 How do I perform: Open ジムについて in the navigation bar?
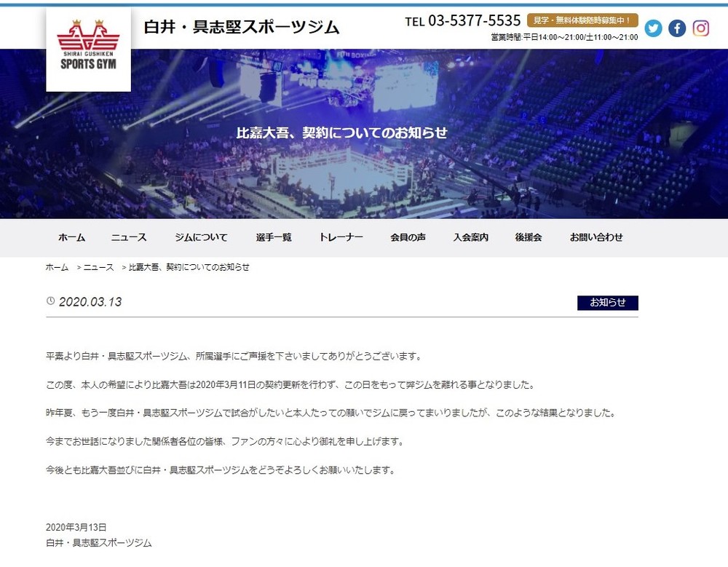coord(201,237)
